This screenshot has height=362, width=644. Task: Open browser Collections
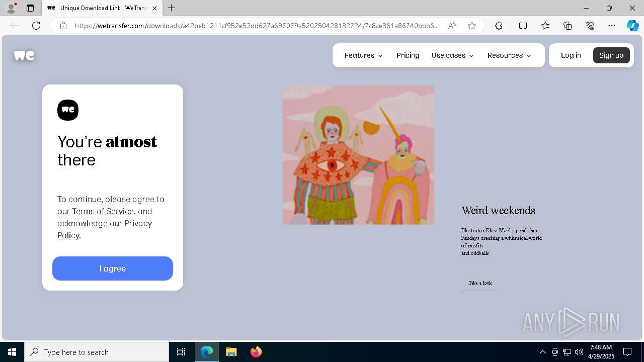point(568,26)
